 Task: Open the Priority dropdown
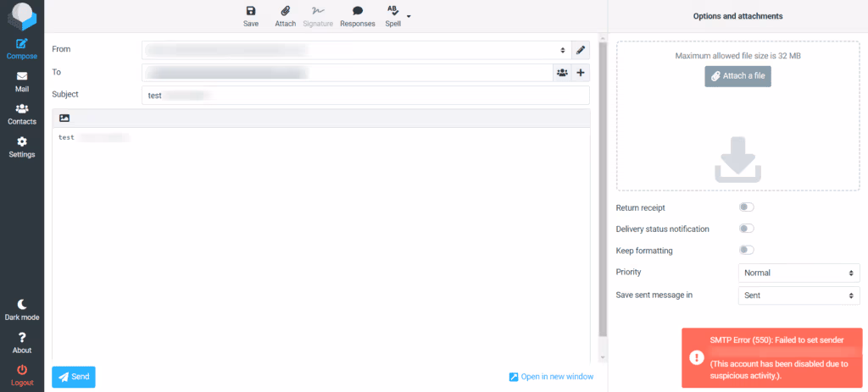[x=798, y=273]
